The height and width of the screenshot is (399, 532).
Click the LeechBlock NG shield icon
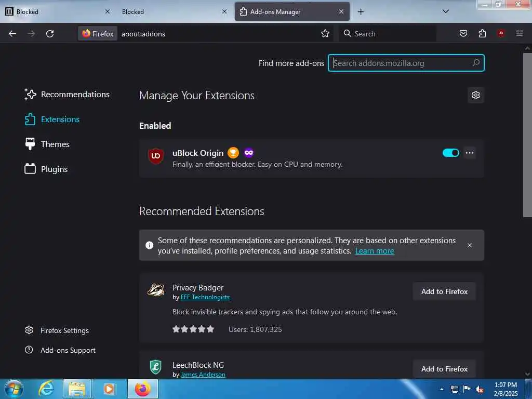[x=156, y=367]
